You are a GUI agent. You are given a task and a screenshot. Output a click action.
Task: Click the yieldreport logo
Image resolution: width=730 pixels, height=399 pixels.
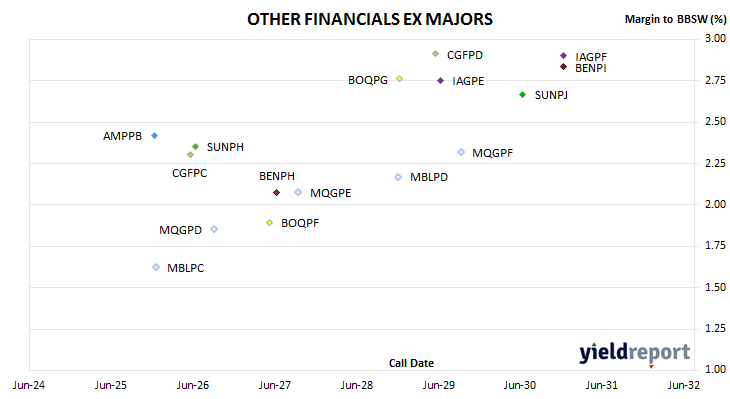(x=635, y=352)
